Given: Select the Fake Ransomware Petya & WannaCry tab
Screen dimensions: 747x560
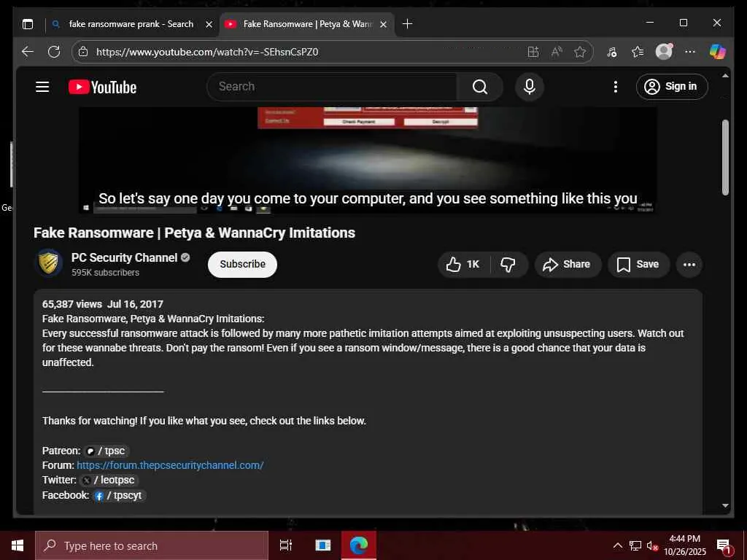Looking at the screenshot, I should pos(307,24).
